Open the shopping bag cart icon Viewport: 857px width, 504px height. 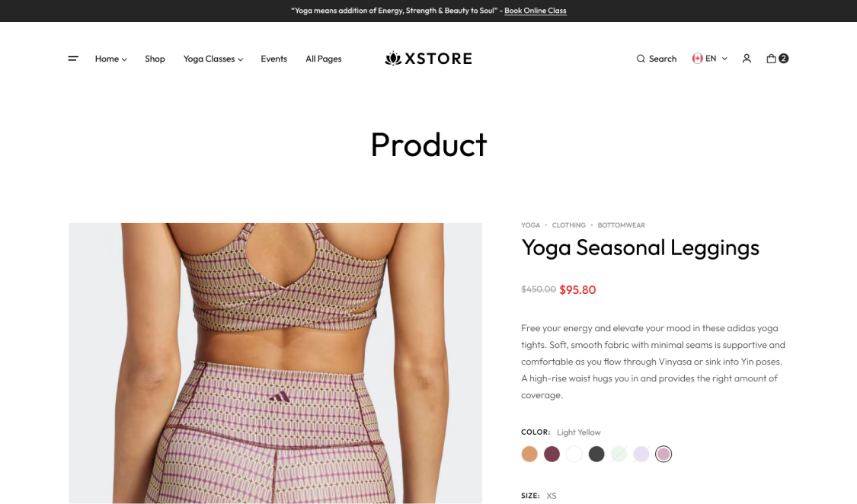[x=771, y=59]
